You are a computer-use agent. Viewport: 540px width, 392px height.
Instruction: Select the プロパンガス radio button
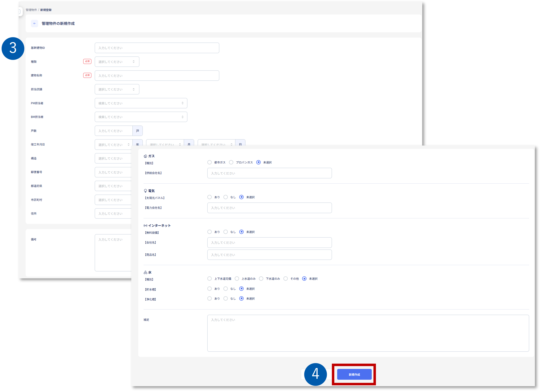231,162
